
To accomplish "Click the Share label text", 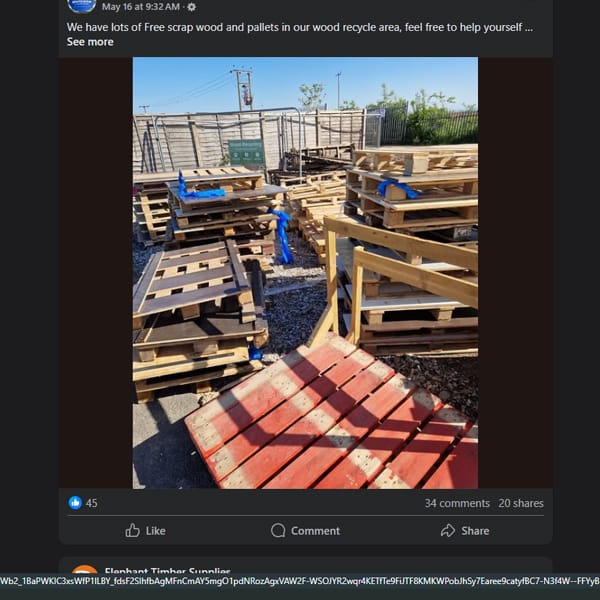I will click(475, 531).
